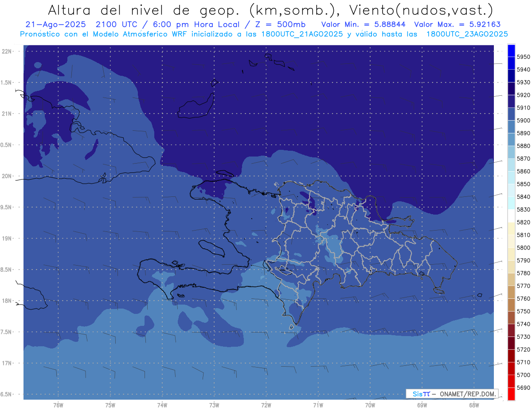Click the '5880' colorbar value
532x411 pixels.
(x=524, y=146)
